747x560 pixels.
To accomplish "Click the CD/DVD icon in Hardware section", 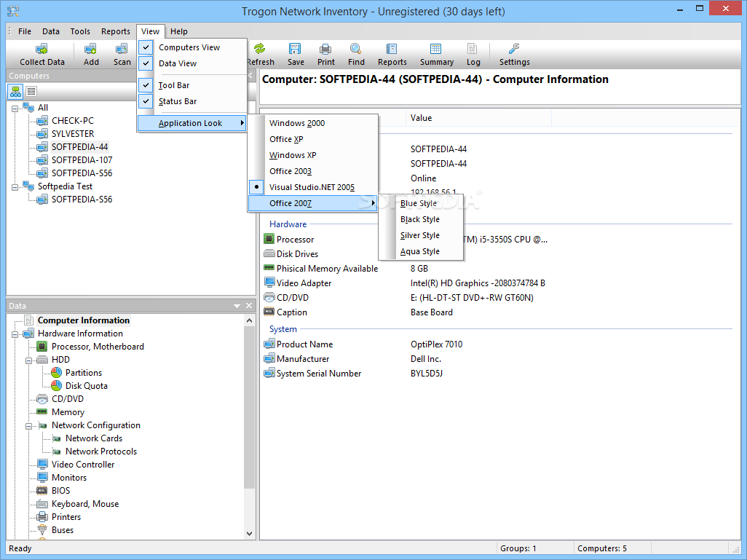I will [269, 297].
